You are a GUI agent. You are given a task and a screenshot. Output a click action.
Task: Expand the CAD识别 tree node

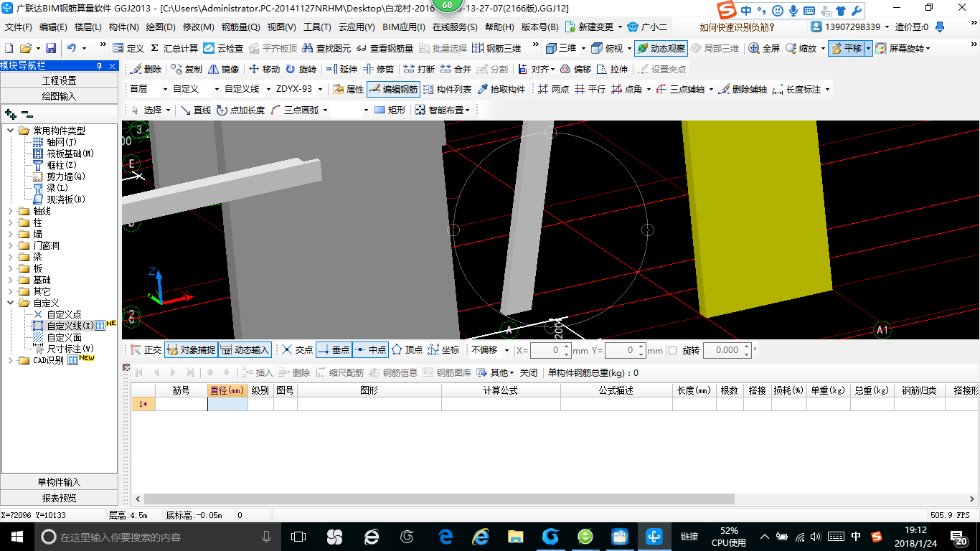point(11,360)
